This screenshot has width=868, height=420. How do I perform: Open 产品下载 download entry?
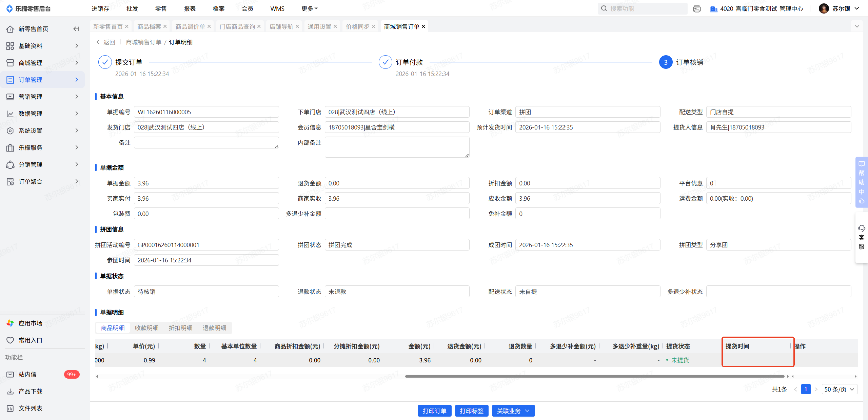pyautogui.click(x=30, y=391)
